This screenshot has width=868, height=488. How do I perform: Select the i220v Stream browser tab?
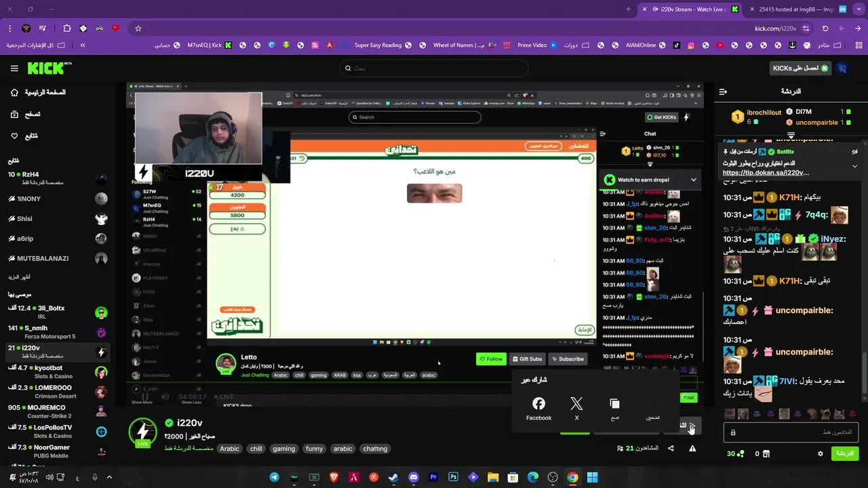coord(690,9)
